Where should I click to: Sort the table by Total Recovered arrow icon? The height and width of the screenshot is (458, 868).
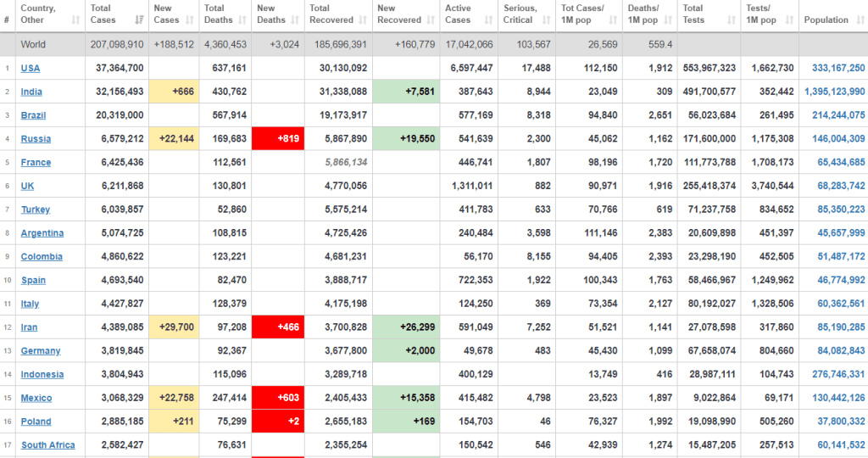pos(364,20)
